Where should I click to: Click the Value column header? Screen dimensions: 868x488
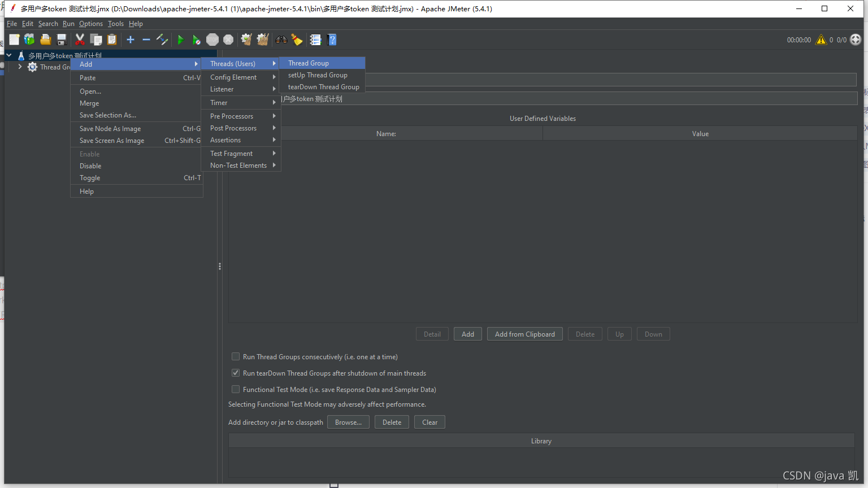(700, 134)
